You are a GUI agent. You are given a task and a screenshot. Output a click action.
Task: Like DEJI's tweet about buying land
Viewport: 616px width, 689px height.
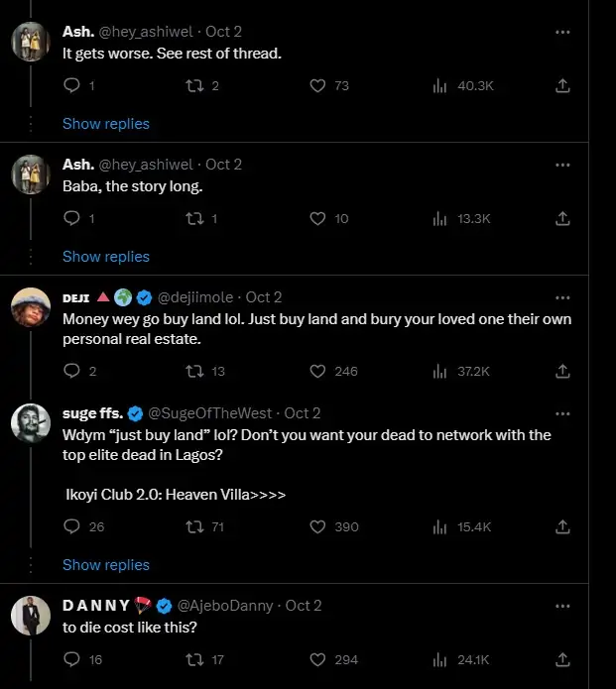(317, 371)
